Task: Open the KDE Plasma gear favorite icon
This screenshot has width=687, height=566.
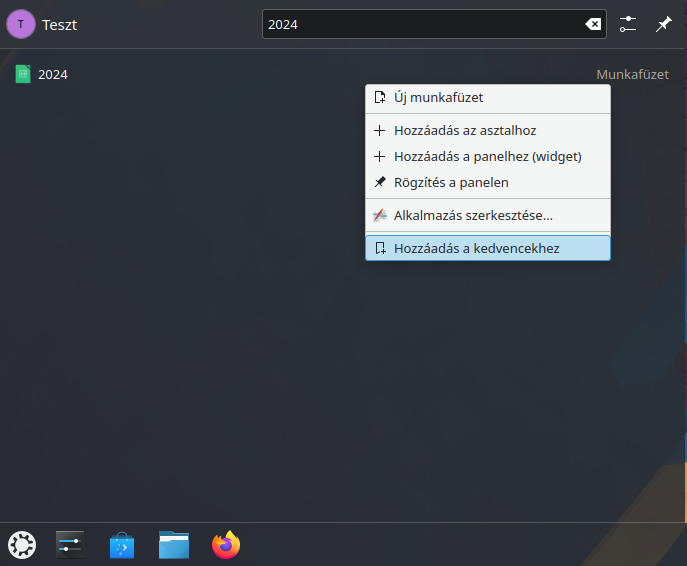Action: click(x=22, y=545)
